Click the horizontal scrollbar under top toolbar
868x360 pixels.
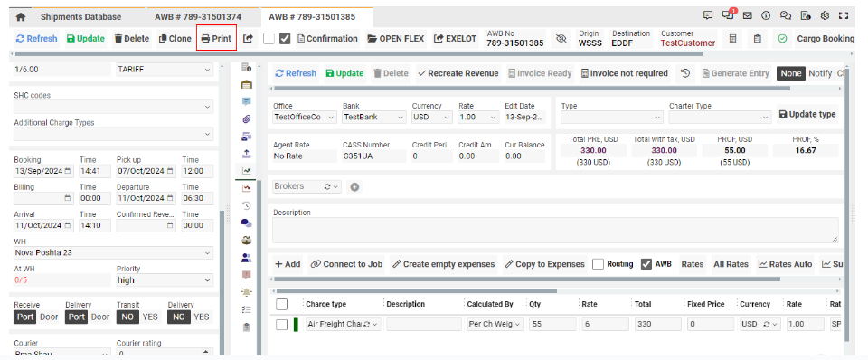[x=359, y=53]
